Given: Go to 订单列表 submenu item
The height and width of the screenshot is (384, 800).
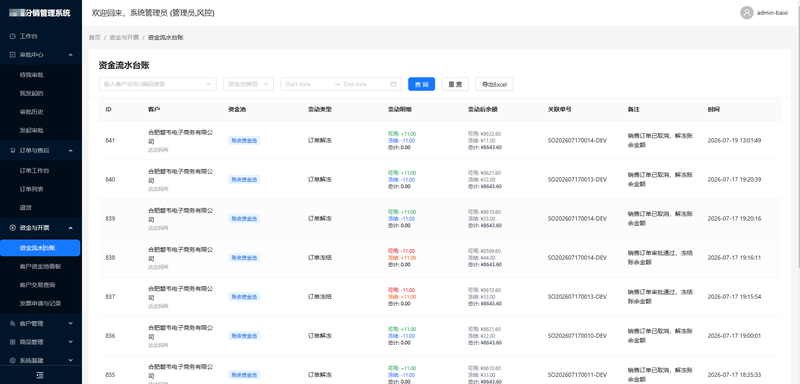Looking at the screenshot, I should [32, 189].
